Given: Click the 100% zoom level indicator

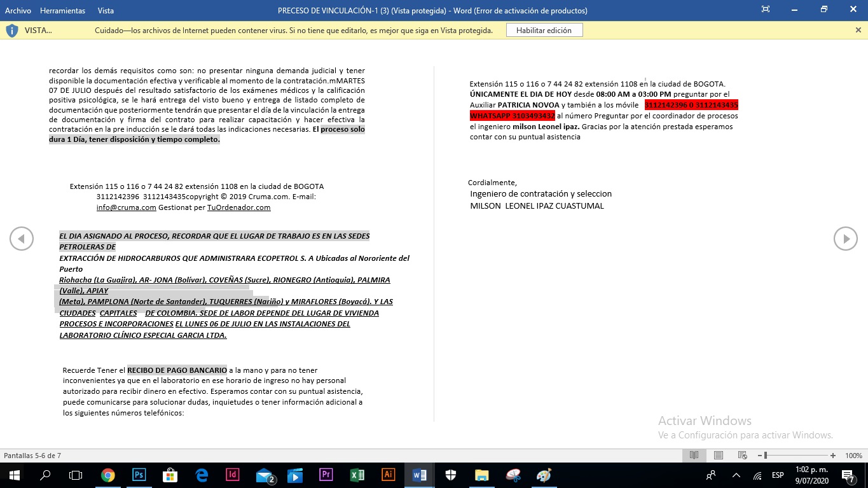Looking at the screenshot, I should point(853,456).
